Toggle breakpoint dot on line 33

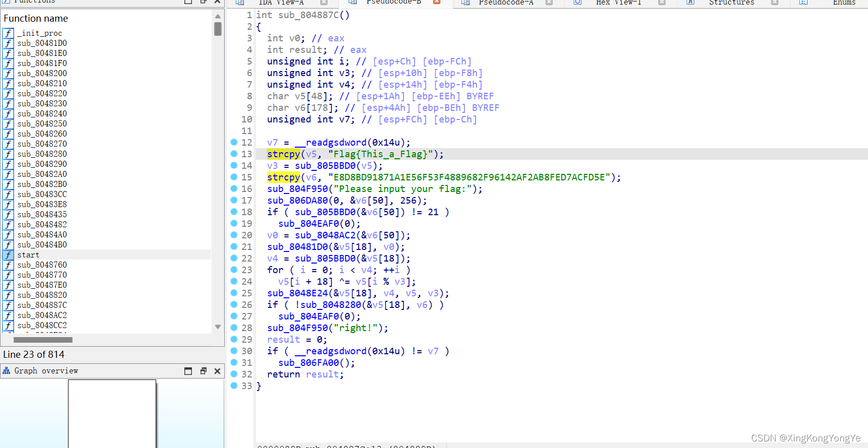[x=234, y=386]
